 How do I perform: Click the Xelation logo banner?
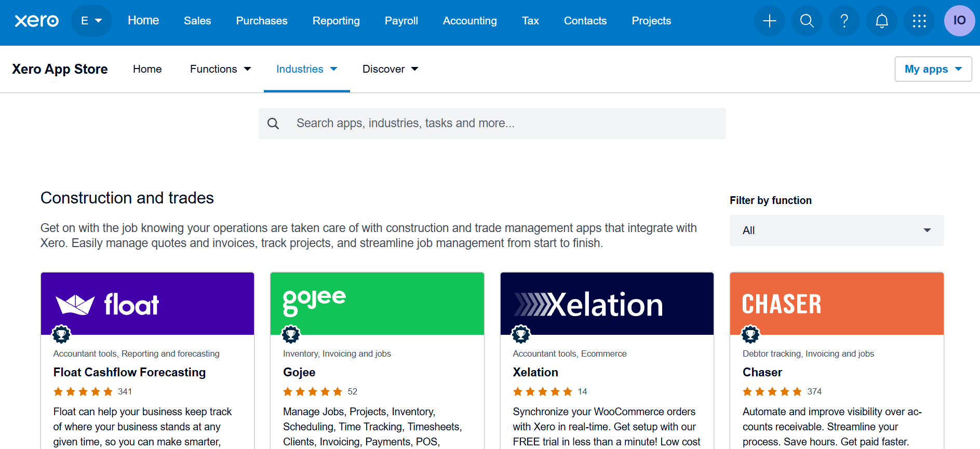pos(607,304)
